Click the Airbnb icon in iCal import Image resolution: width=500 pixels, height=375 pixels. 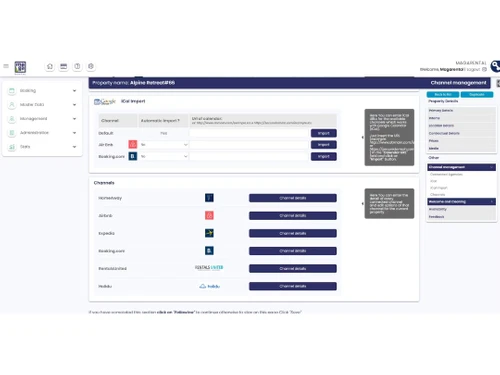[133, 144]
